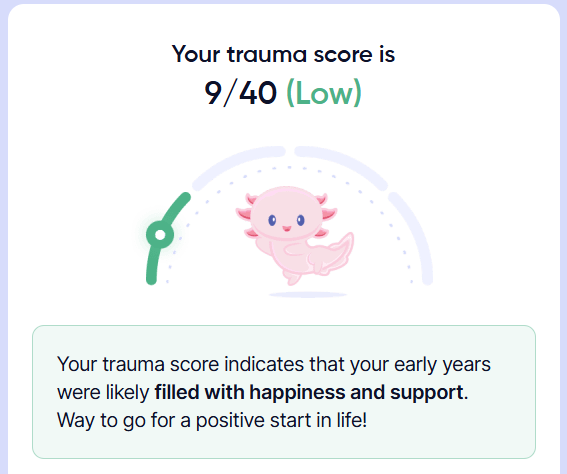The width and height of the screenshot is (567, 474).
Task: Click the axolotl's left blue eye
Action: coord(272,220)
